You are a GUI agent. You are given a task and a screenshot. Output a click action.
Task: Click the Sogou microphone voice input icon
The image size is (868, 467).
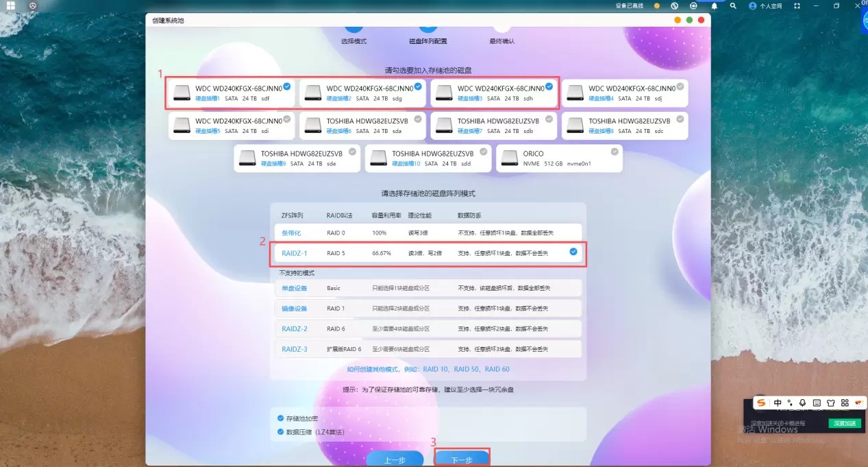(802, 403)
